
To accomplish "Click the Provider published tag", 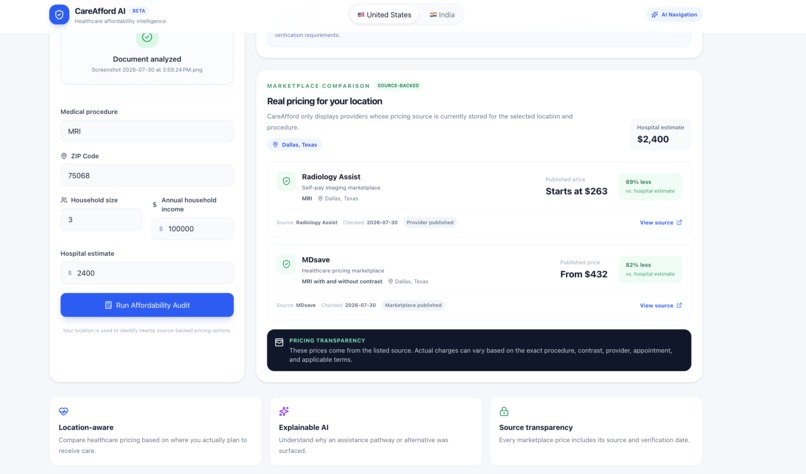I will click(430, 223).
